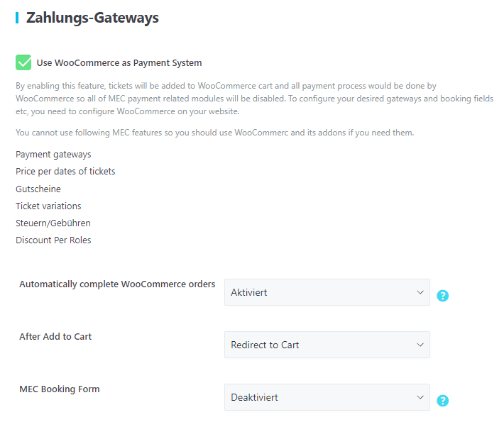
Task: Click the 'Price per dates of tickets' text
Action: 65,171
